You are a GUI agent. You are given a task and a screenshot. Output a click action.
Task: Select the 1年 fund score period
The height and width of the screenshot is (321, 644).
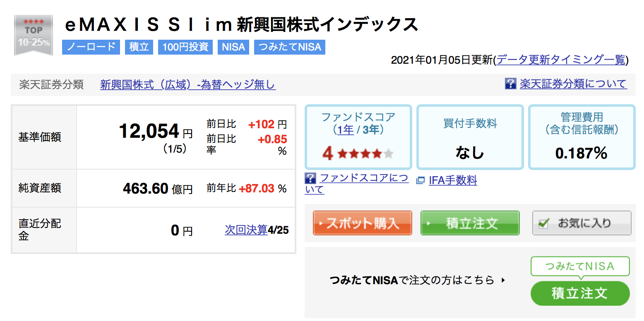[x=346, y=130]
